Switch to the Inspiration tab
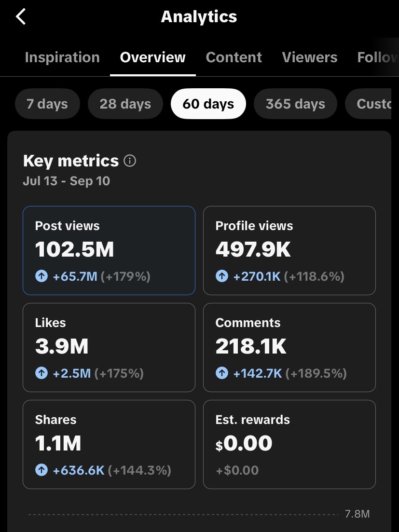Screen dimensions: 399x532 pyautogui.click(x=62, y=57)
